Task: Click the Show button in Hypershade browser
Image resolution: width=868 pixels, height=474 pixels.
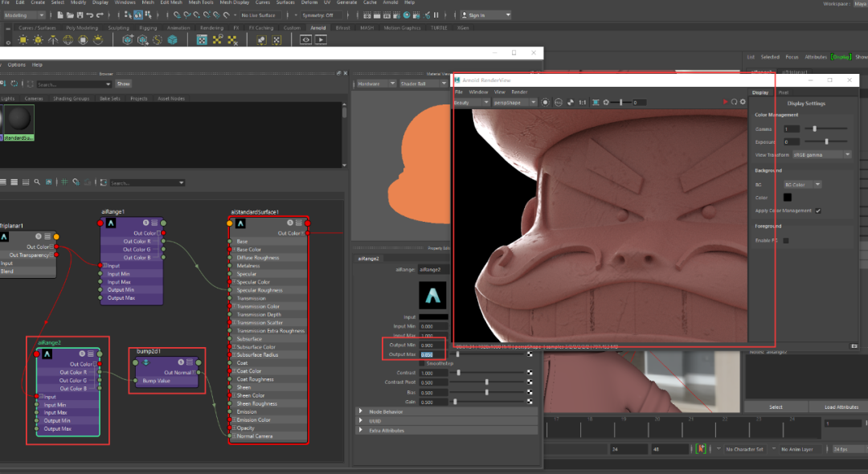Action: click(124, 84)
